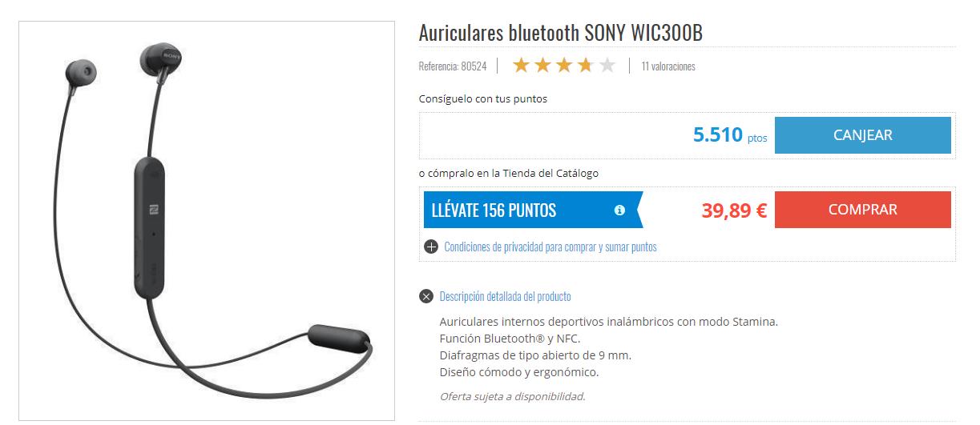Open the 11 valoraciones reviews link
This screenshot has width=980, height=425.
(x=668, y=66)
